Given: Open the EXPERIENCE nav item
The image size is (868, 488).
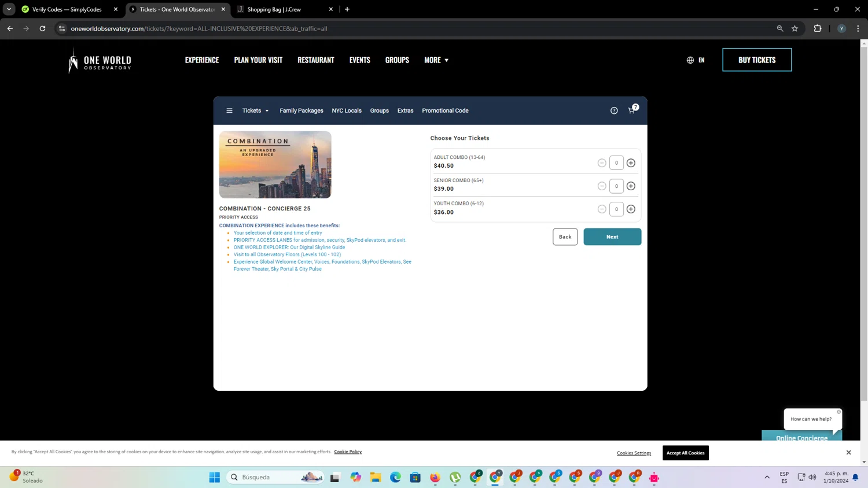Looking at the screenshot, I should pos(202,60).
